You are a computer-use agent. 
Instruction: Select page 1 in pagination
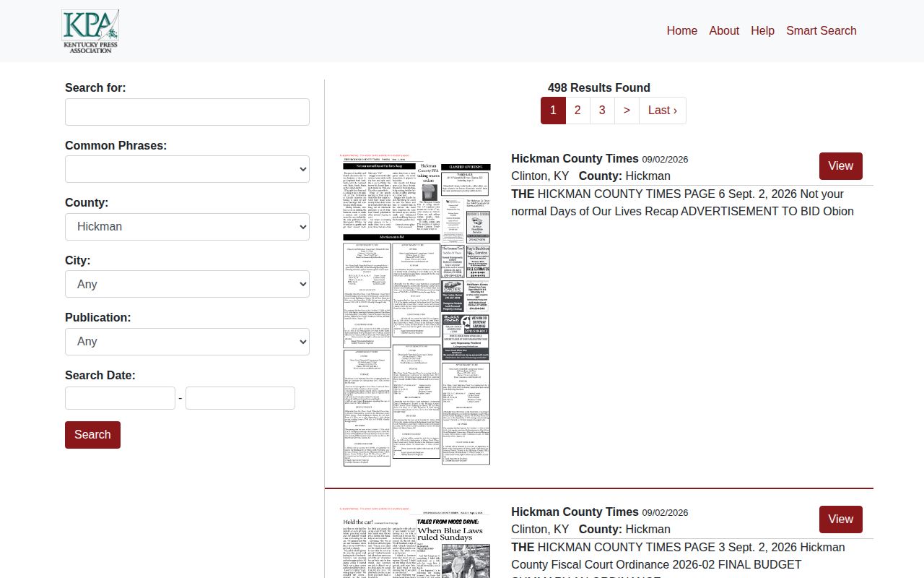[x=553, y=111]
